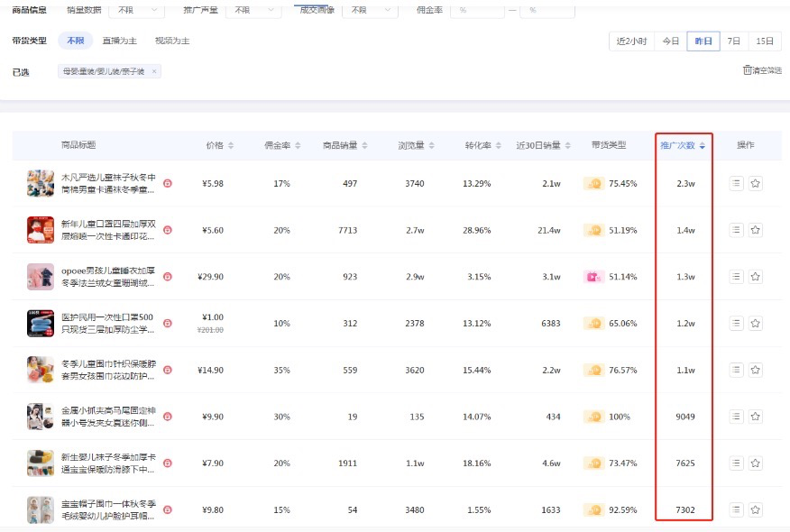
Task: Switch time range to 昨日
Action: coord(703,41)
